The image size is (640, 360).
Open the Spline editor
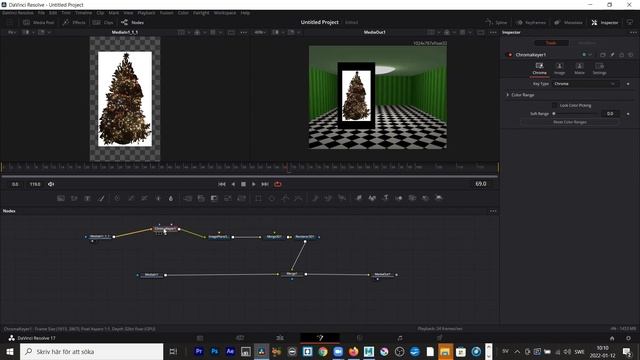[x=496, y=22]
